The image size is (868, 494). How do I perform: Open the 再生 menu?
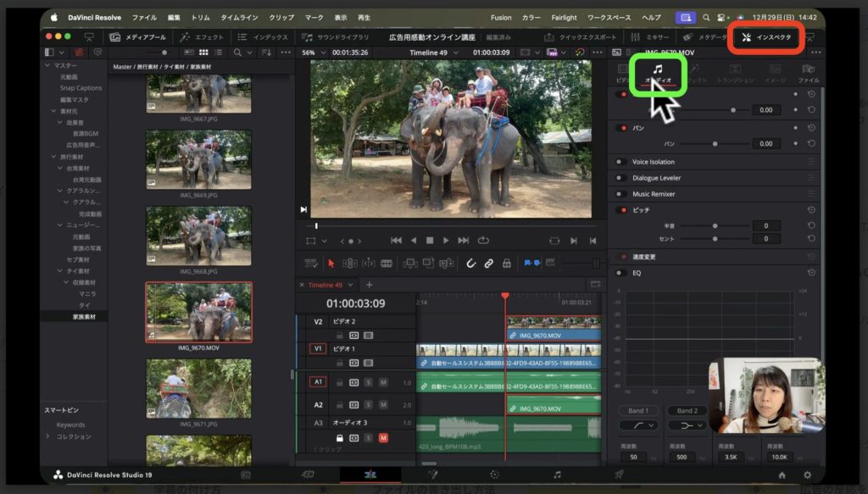click(x=363, y=16)
